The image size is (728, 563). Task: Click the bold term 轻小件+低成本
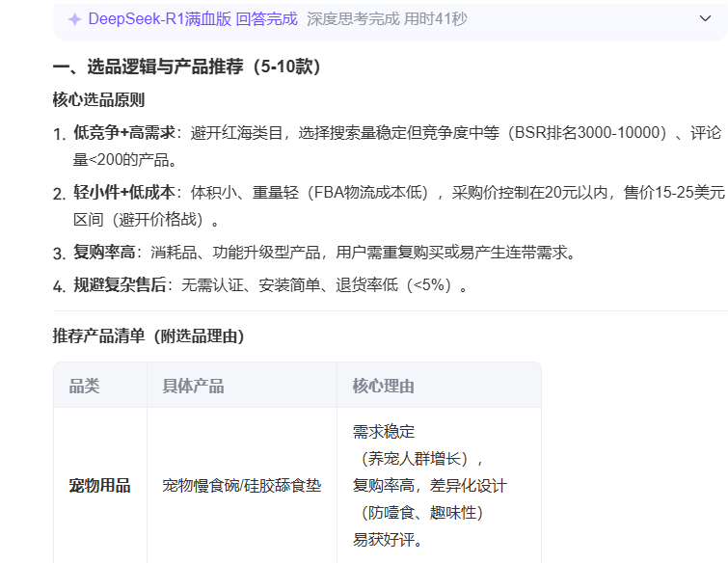(124, 193)
